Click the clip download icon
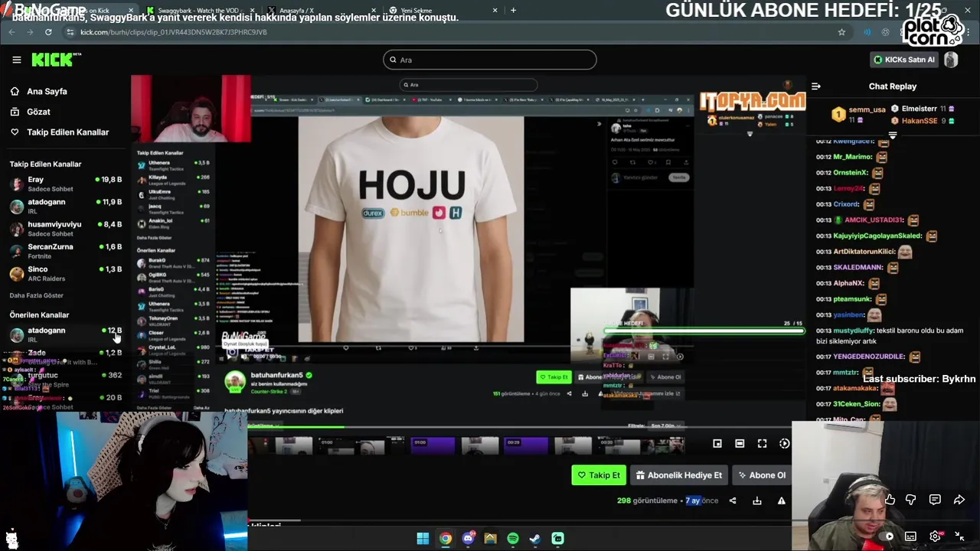 point(757,500)
